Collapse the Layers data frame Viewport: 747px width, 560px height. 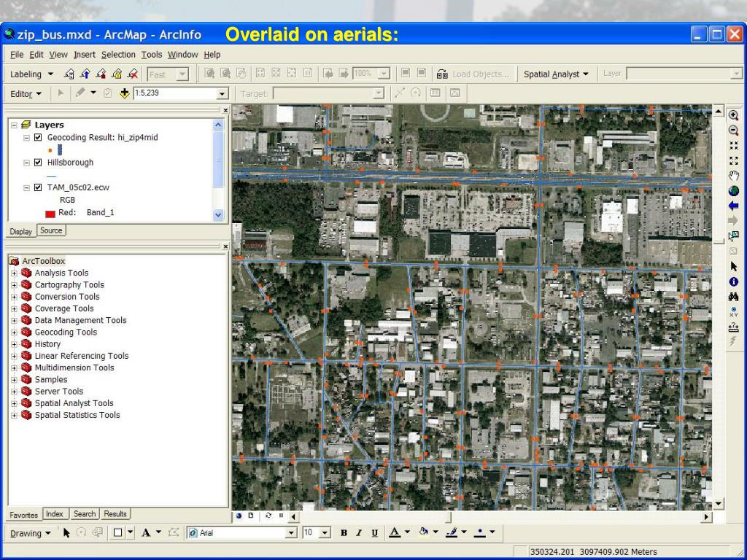click(x=15, y=125)
